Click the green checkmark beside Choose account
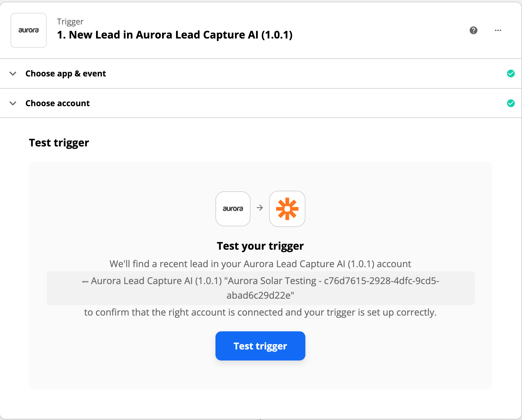 [x=511, y=103]
